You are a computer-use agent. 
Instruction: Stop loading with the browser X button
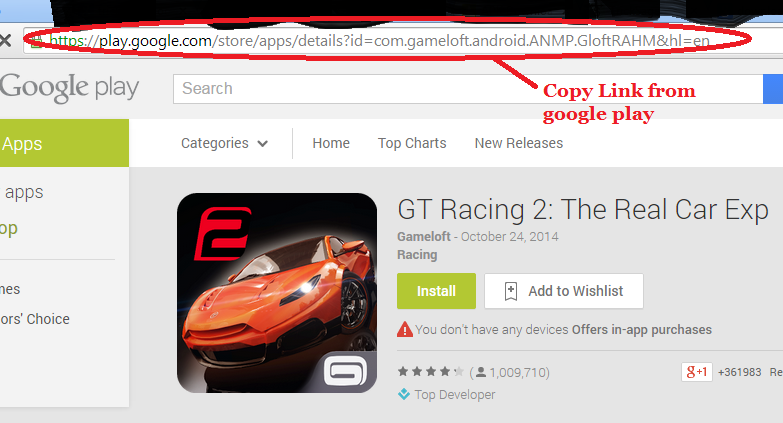[x=5, y=40]
